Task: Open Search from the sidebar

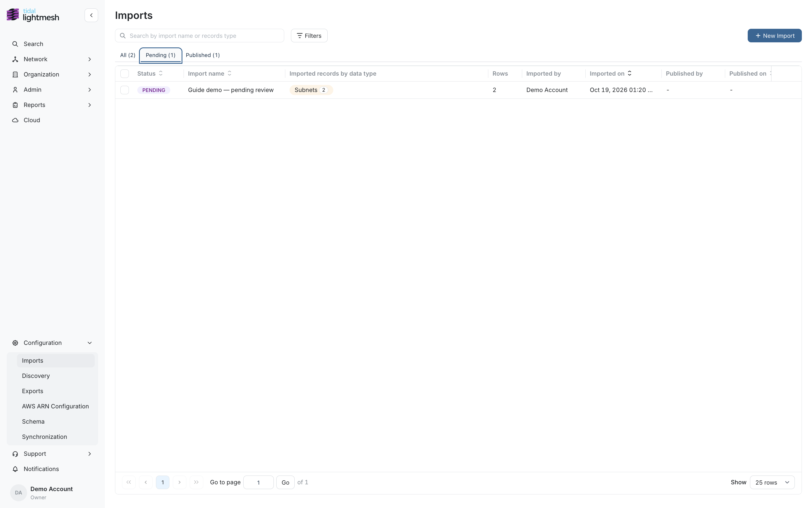Action: 33,44
